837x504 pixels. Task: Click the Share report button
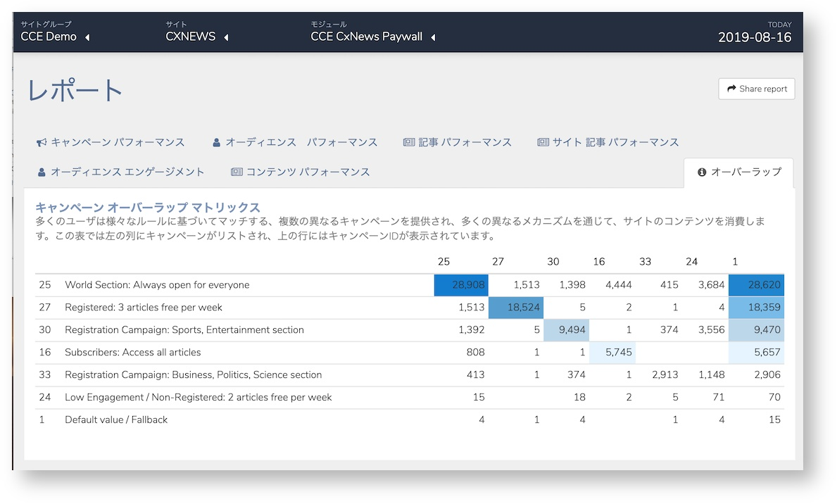coord(756,89)
